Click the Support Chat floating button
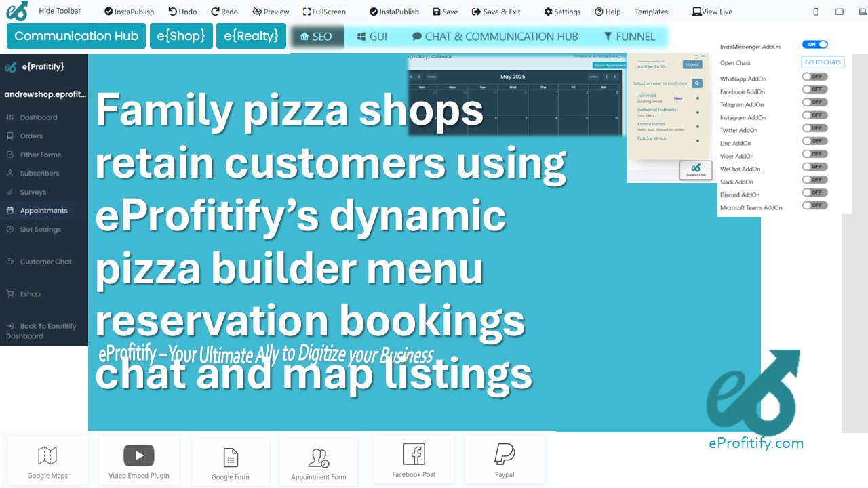This screenshot has width=868, height=488. pyautogui.click(x=696, y=170)
